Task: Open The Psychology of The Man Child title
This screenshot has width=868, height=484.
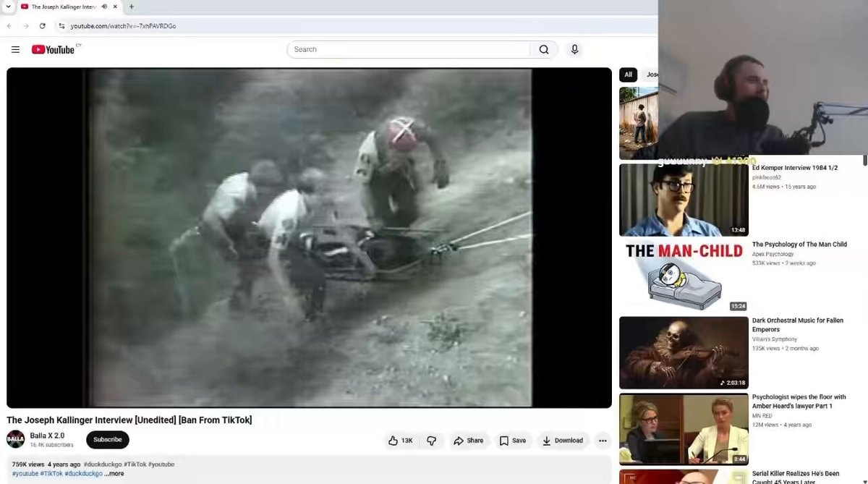Action: tap(799, 245)
